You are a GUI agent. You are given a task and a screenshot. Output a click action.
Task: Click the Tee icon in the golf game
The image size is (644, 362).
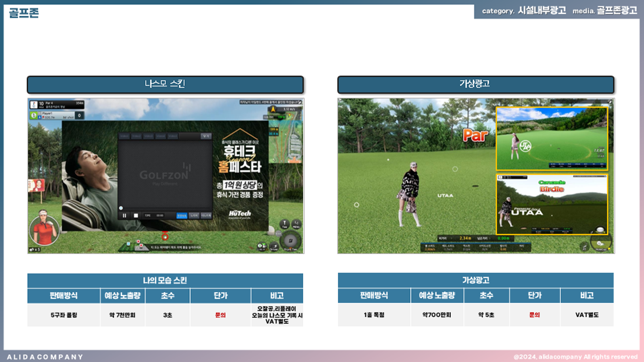[x=285, y=224]
